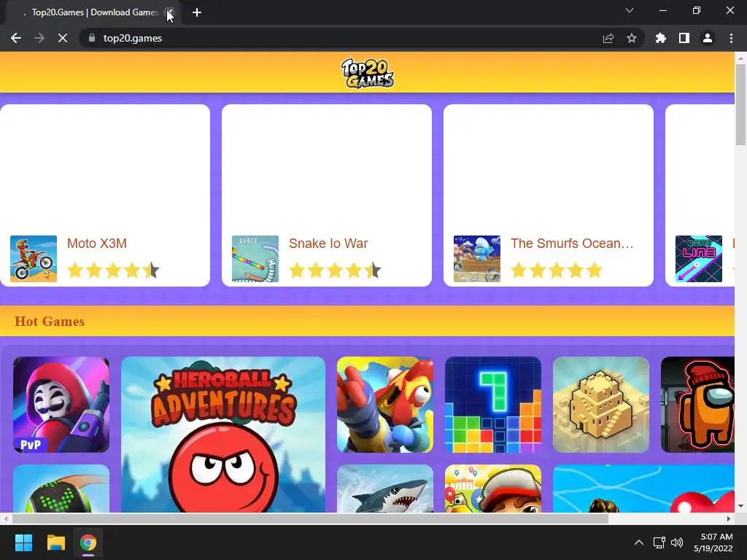Image resolution: width=747 pixels, height=560 pixels.
Task: Click the Snake Io War star rating
Action: point(335,271)
